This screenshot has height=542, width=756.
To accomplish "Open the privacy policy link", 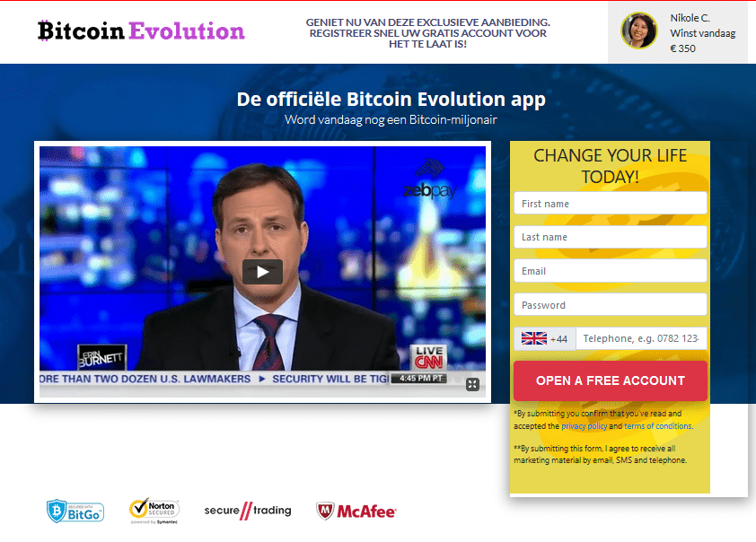I will click(584, 426).
